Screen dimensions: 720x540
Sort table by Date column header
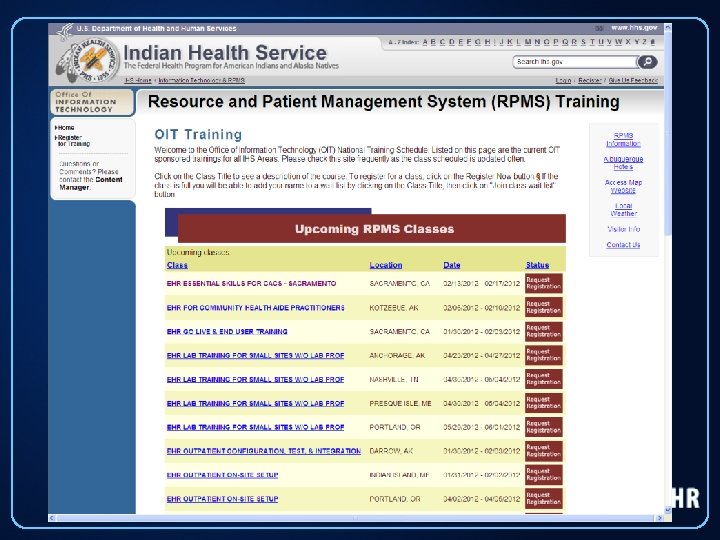pos(452,265)
